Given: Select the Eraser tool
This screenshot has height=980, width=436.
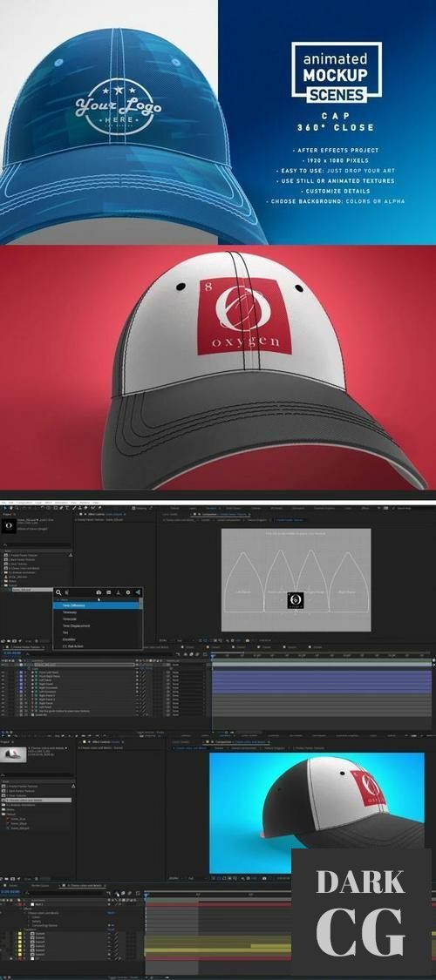Looking at the screenshot, I should coord(85,508).
